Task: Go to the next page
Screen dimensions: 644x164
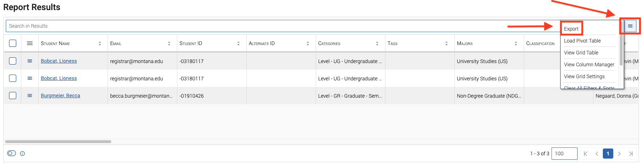Action: (x=619, y=154)
